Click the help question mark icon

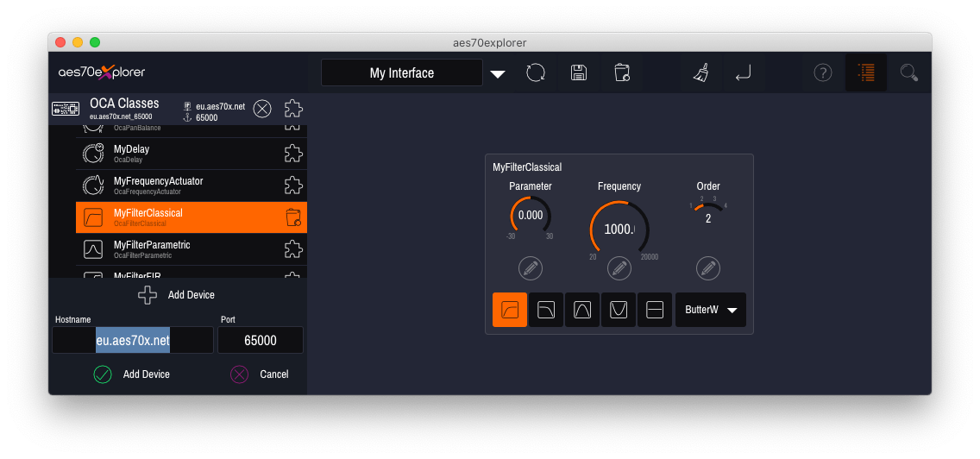pyautogui.click(x=823, y=73)
